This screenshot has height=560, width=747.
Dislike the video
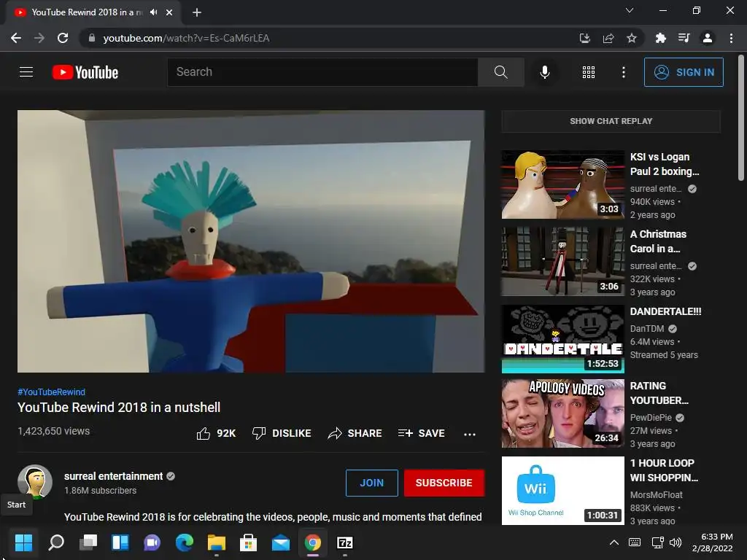click(282, 433)
